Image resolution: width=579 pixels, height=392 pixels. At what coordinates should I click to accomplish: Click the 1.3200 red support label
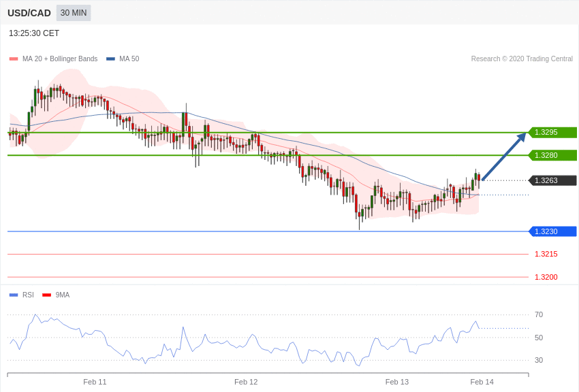[x=546, y=277]
